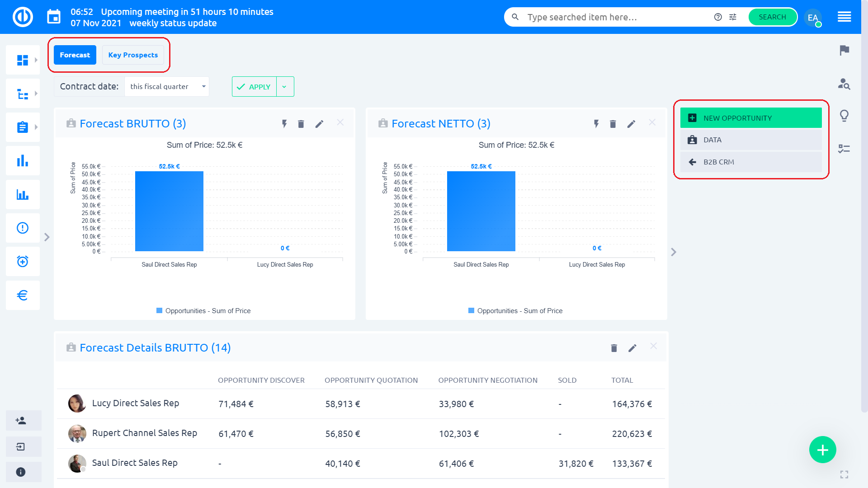Close the Forecast BRUTTO module

click(x=340, y=122)
